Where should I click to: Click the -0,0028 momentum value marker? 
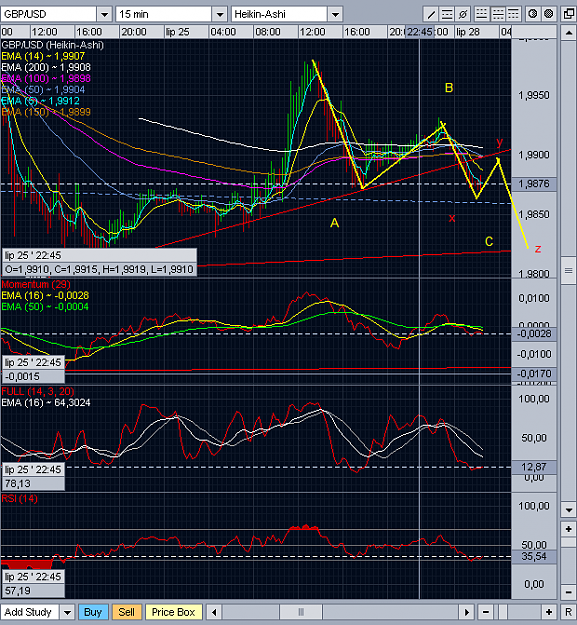pos(534,334)
